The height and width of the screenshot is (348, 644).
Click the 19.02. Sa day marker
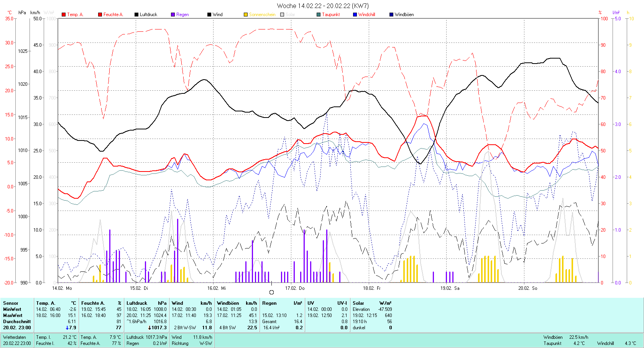[x=450, y=288]
